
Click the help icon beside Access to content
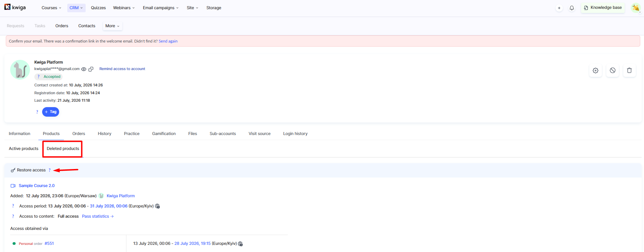click(13, 216)
